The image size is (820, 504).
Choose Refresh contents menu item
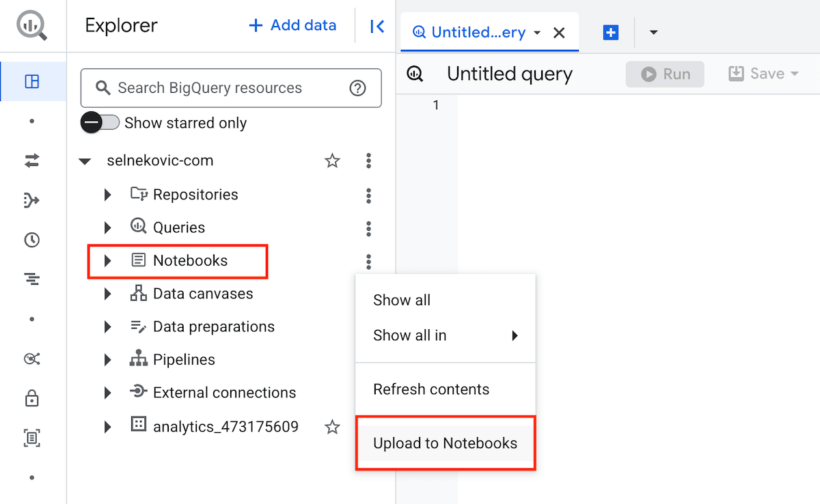tap(446, 389)
